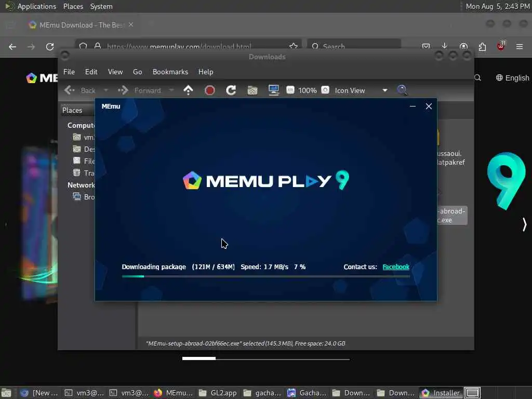Viewport: 532px width, 399px height.
Task: Open Back history dropdown arrow
Action: point(106,90)
